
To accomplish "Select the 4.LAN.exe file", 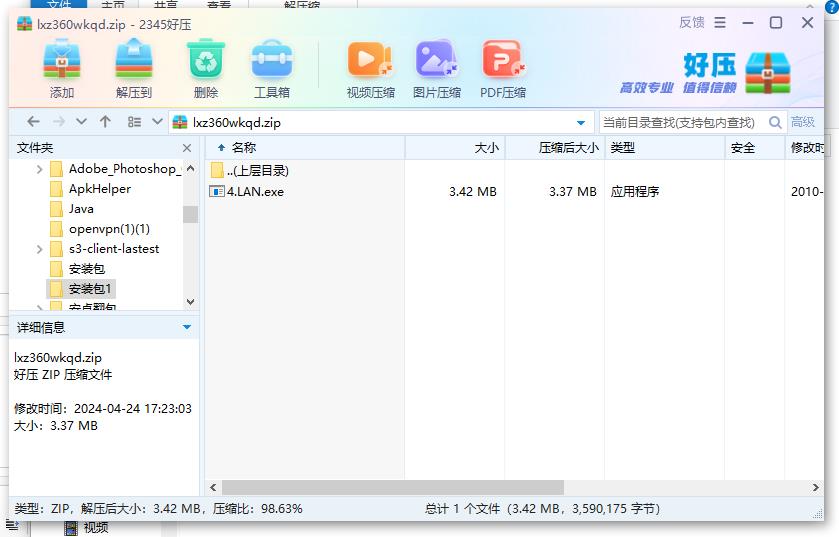I will [255, 191].
